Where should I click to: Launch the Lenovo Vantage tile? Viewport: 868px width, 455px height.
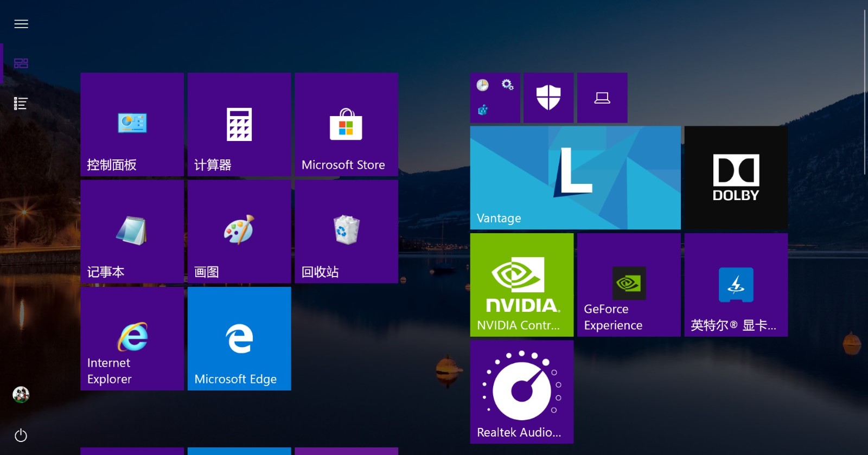click(x=576, y=178)
